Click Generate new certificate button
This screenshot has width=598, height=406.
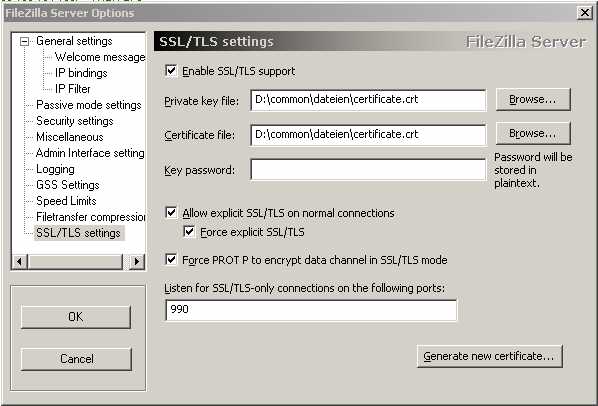[490, 356]
